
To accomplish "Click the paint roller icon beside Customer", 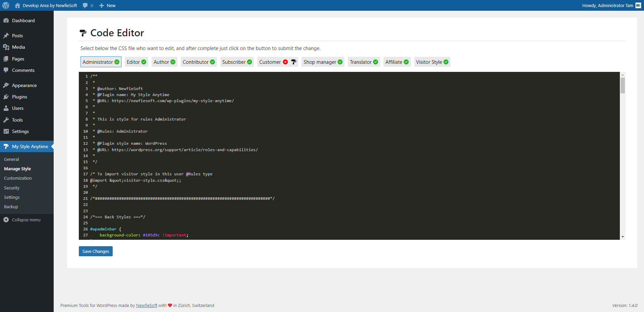I will pyautogui.click(x=293, y=62).
